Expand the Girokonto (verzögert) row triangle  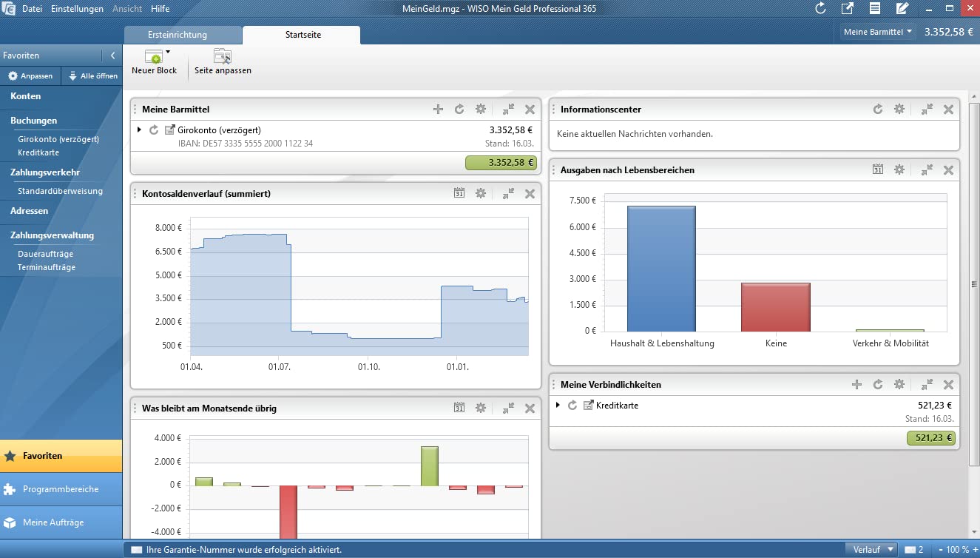click(x=139, y=130)
